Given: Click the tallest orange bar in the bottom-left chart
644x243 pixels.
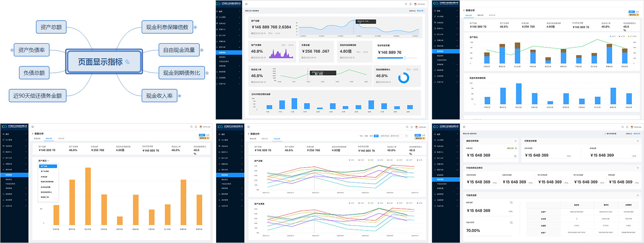Looking at the screenshot, I should 88,196.
